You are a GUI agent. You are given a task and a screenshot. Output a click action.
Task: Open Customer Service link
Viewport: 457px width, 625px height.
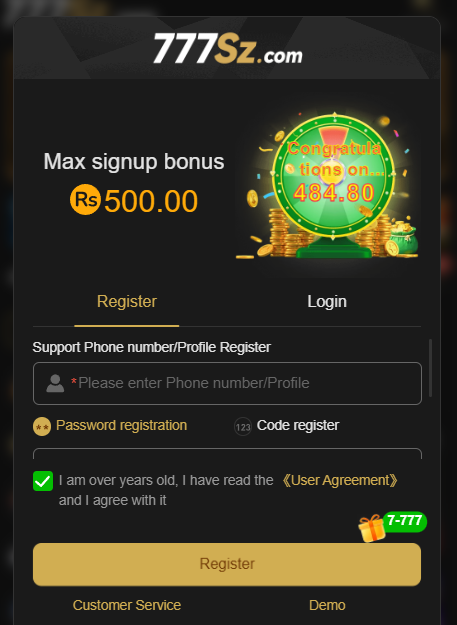tap(127, 605)
